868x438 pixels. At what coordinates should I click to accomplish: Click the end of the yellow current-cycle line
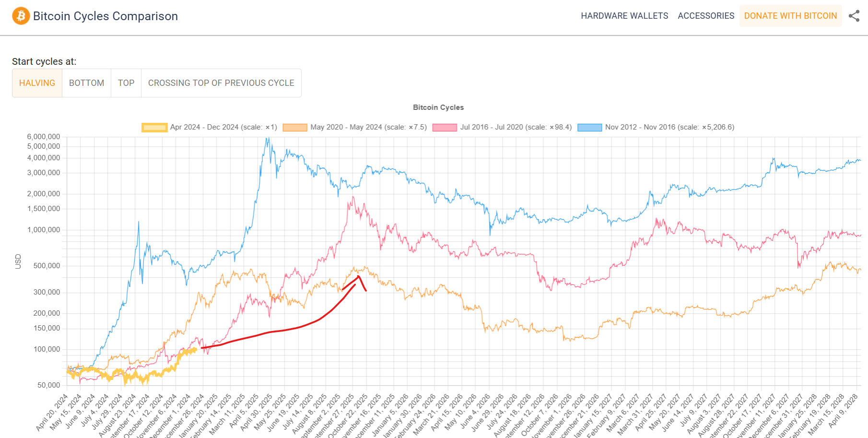(x=196, y=349)
